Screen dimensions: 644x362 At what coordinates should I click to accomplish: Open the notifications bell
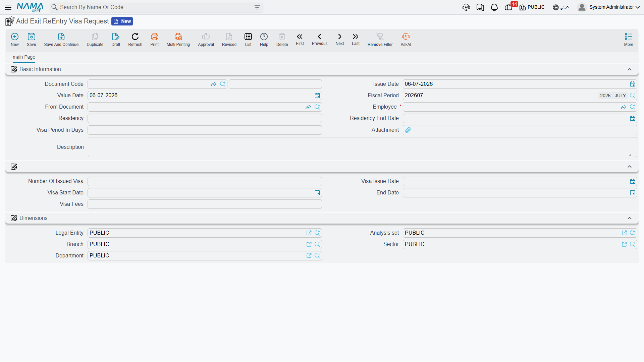494,7
